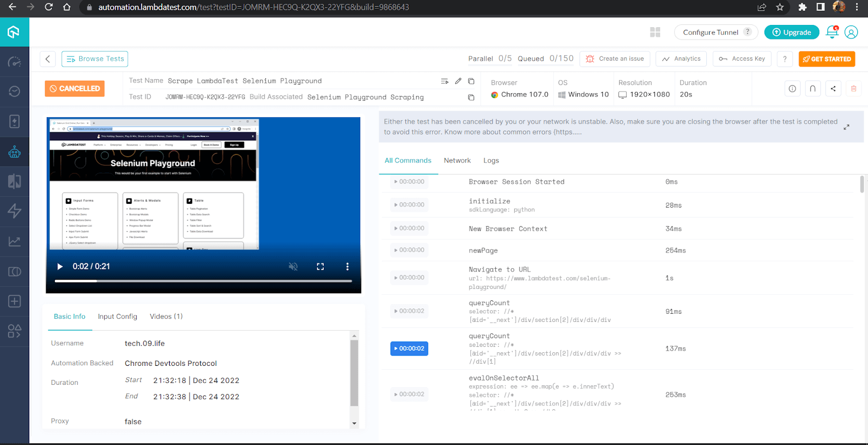Copy the test ID with copy icon
The height and width of the screenshot is (445, 868).
pyautogui.click(x=471, y=97)
